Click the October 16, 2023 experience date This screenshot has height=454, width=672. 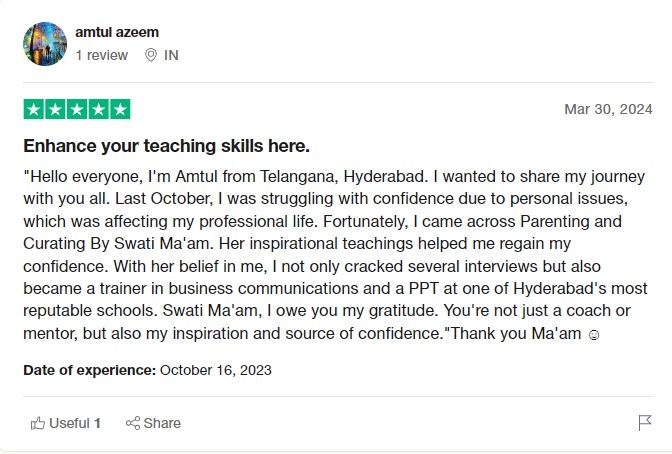pos(216,370)
